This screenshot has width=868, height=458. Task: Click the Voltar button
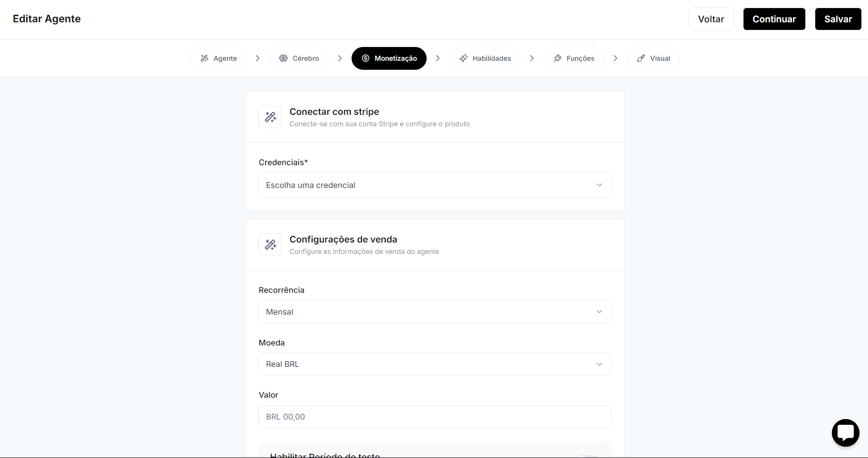[711, 19]
